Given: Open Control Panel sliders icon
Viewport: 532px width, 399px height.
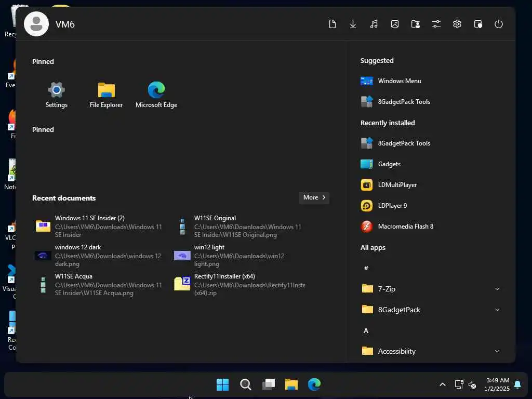Looking at the screenshot, I should (436, 24).
